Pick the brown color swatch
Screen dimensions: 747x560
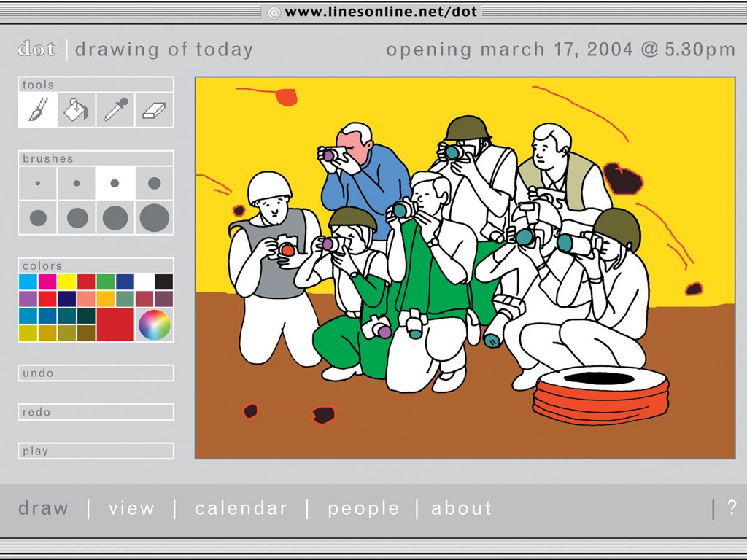[86, 332]
